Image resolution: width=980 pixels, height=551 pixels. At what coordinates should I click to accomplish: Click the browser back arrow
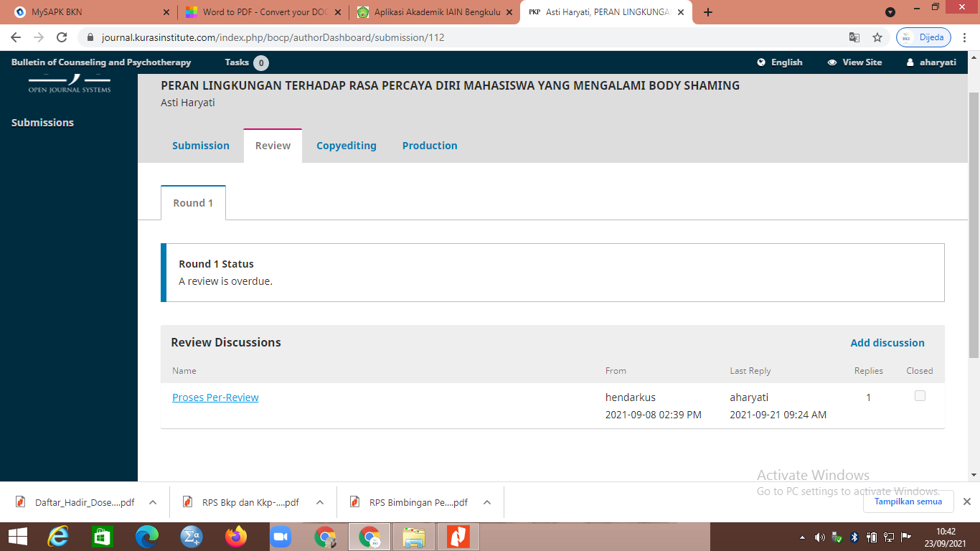pyautogui.click(x=16, y=37)
